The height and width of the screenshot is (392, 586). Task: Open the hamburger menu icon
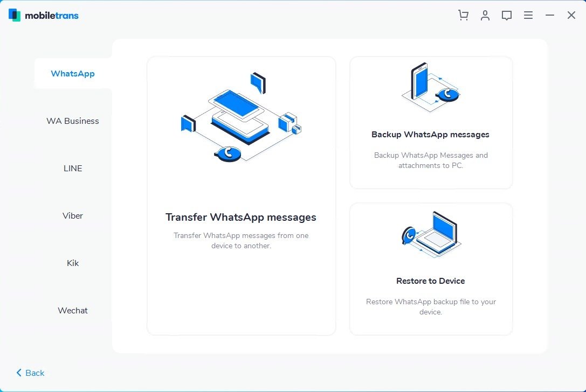click(x=528, y=15)
